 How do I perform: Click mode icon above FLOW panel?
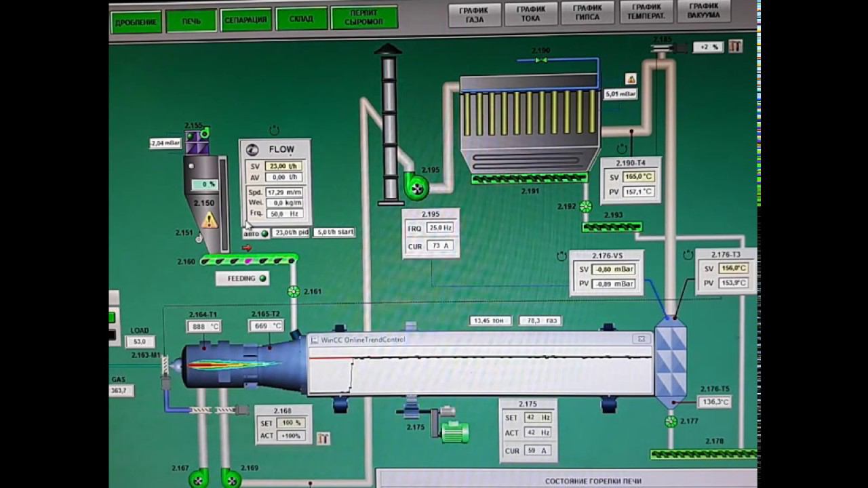pyautogui.click(x=274, y=130)
